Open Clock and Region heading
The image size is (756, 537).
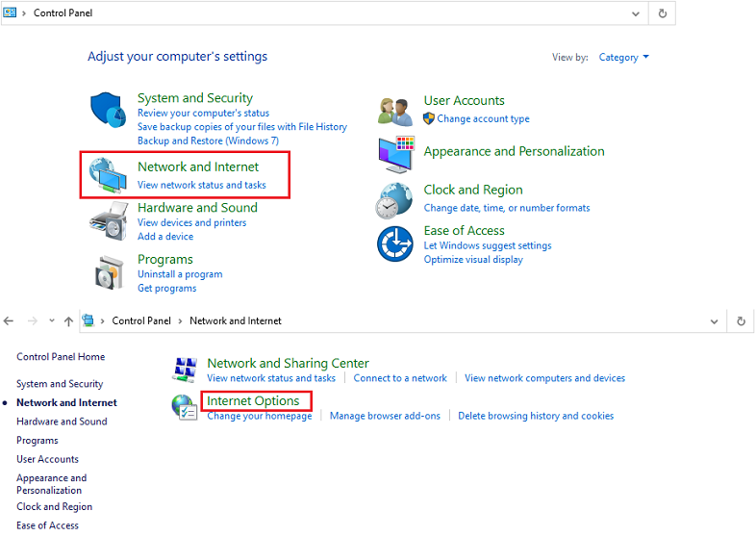pos(473,191)
